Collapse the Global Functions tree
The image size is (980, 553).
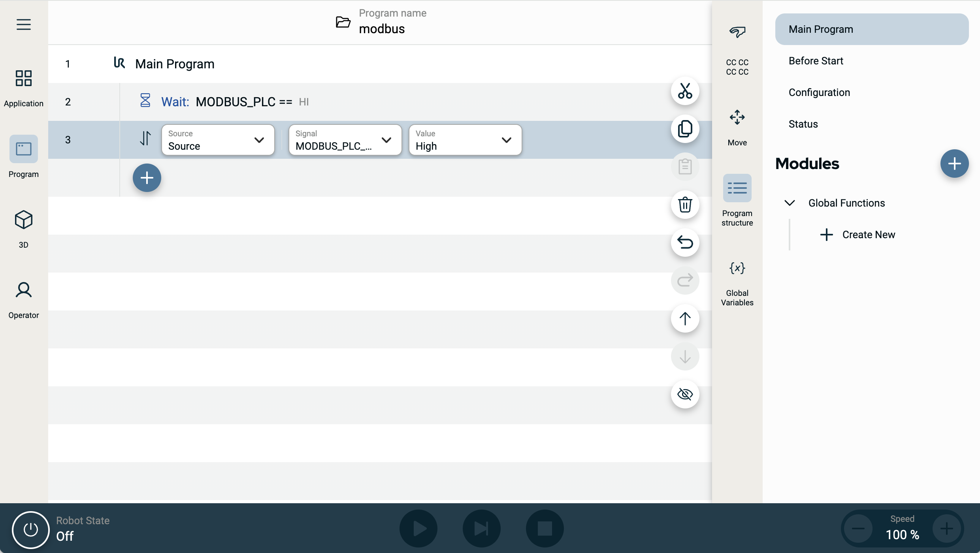tap(790, 203)
